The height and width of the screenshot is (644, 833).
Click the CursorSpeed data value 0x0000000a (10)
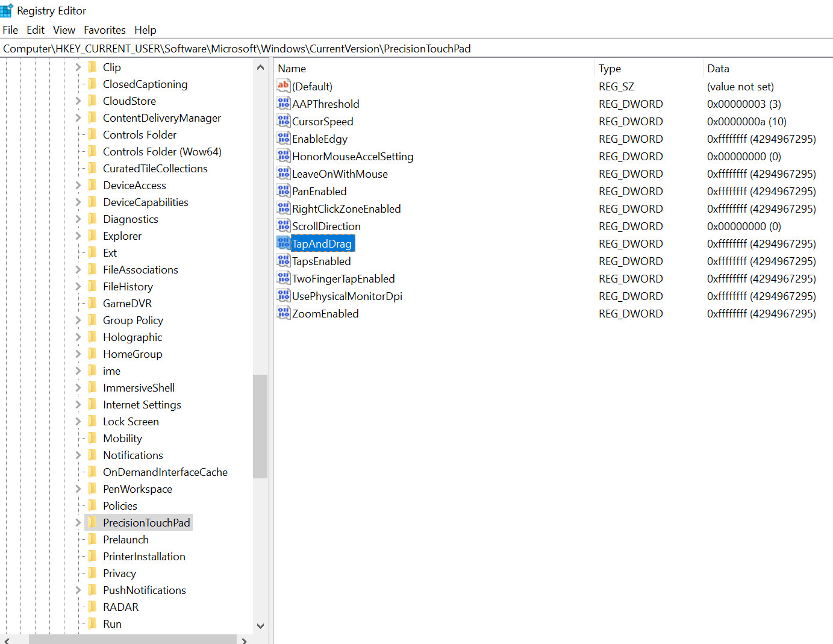[747, 121]
